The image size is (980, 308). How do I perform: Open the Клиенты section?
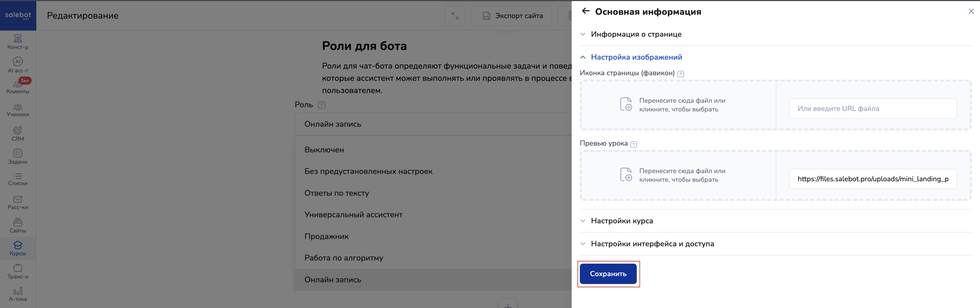pos(18,87)
